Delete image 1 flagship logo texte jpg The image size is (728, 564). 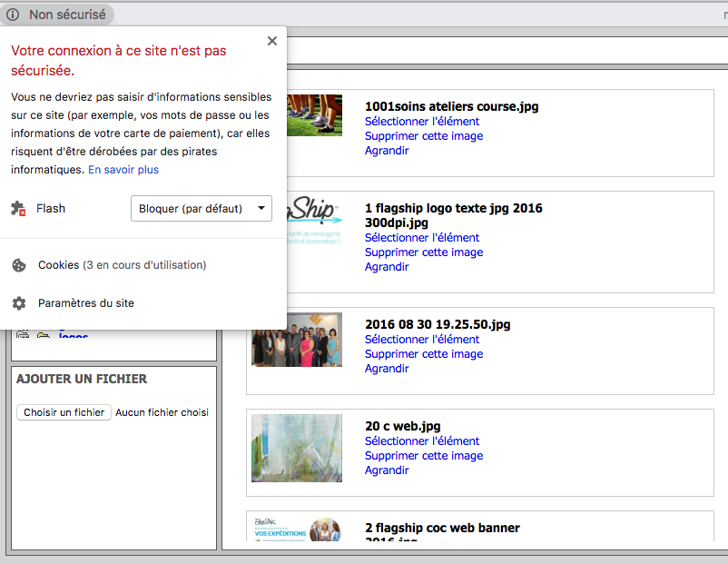(424, 252)
